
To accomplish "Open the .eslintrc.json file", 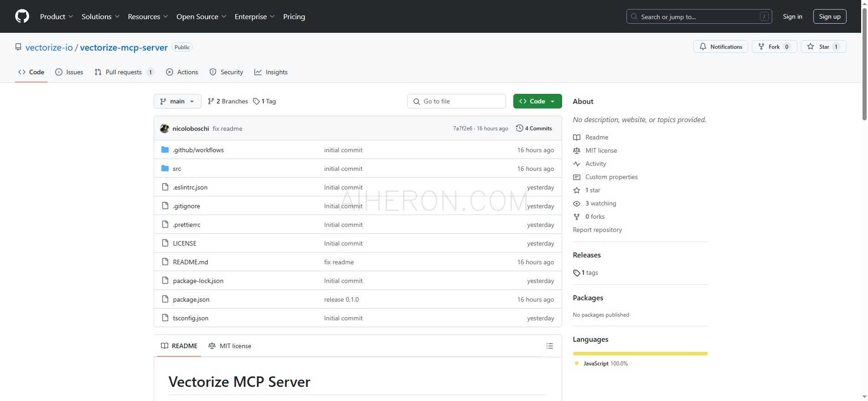I will pos(190,187).
